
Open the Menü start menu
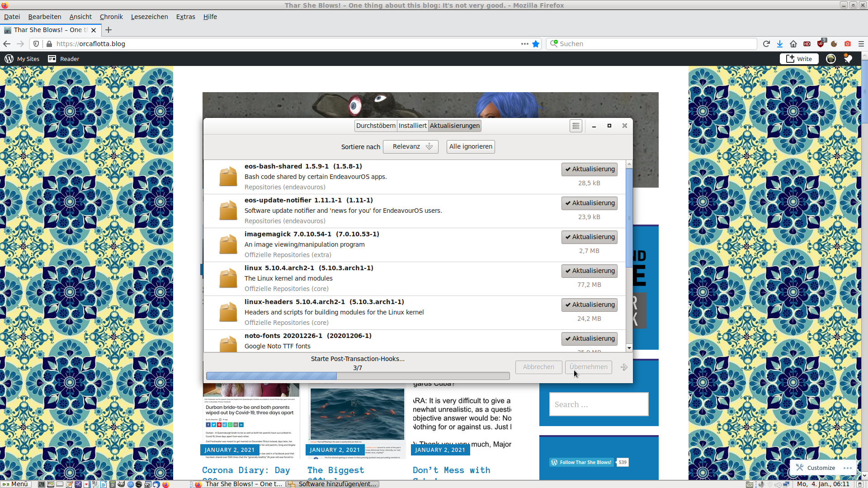click(x=15, y=484)
